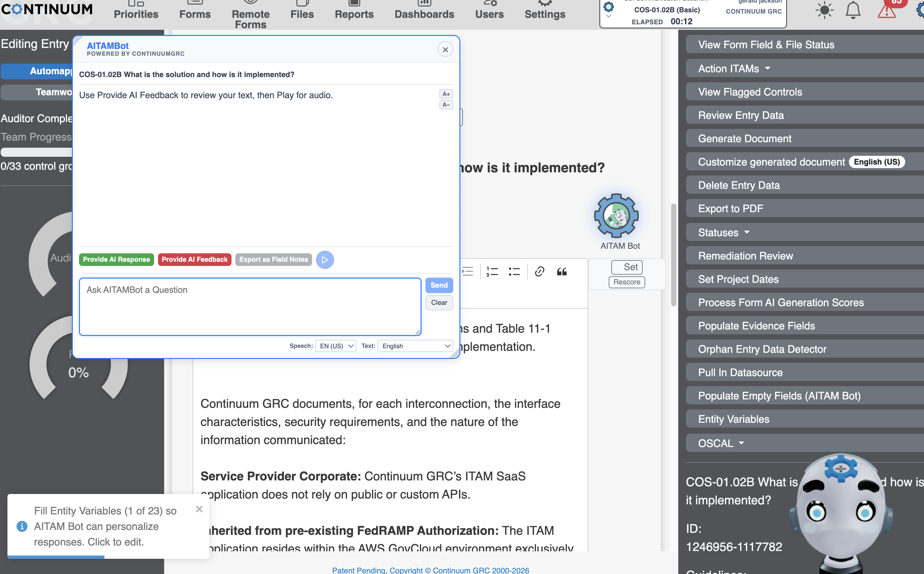Image resolution: width=924 pixels, height=574 pixels.
Task: Click the robot assistant avatar
Action: (840, 512)
